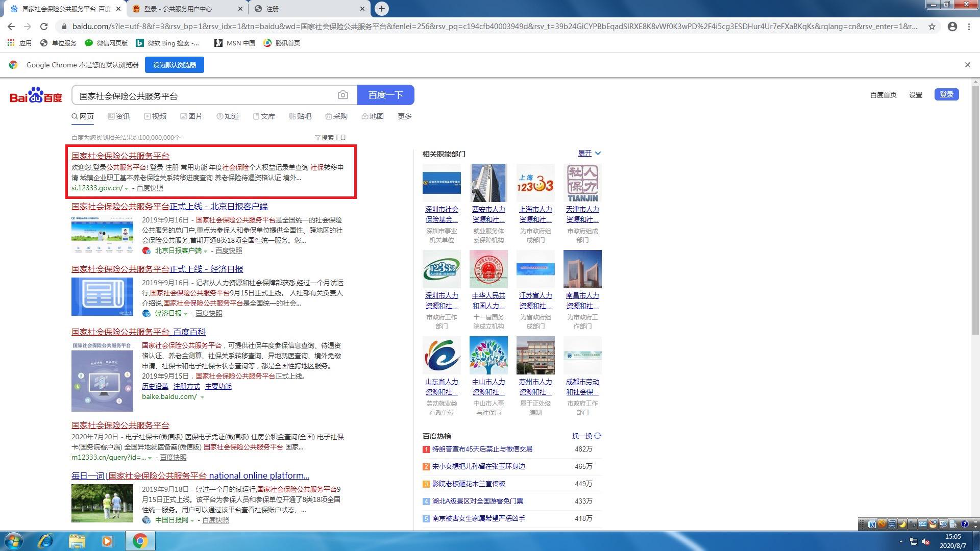
Task: Expand dropdown beside 中国日报网 source
Action: coord(192,520)
